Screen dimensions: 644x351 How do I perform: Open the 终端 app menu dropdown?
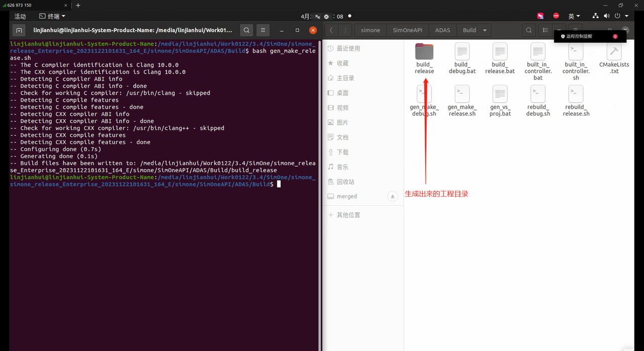coord(52,16)
